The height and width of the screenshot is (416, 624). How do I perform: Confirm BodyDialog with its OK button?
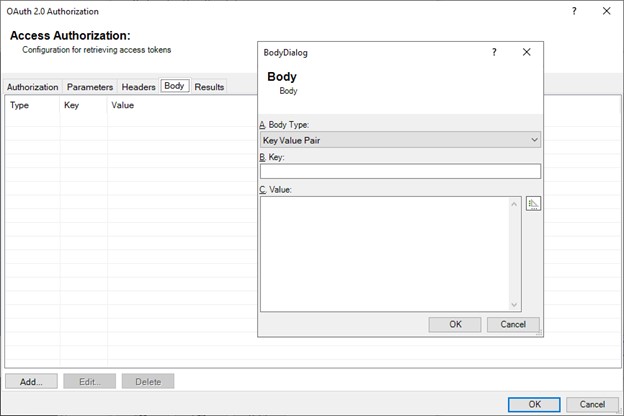pos(455,324)
